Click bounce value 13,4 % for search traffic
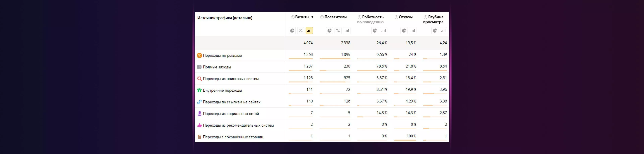Viewport: 644px width, 154px height. [411, 78]
